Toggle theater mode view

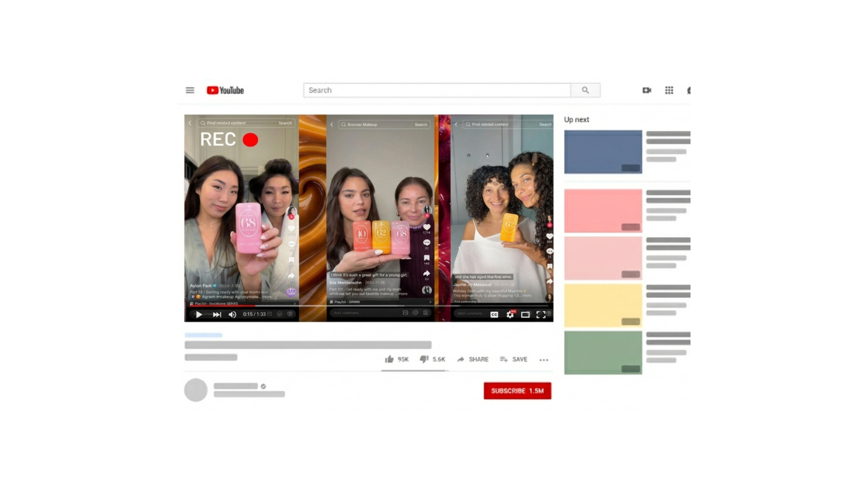(525, 314)
